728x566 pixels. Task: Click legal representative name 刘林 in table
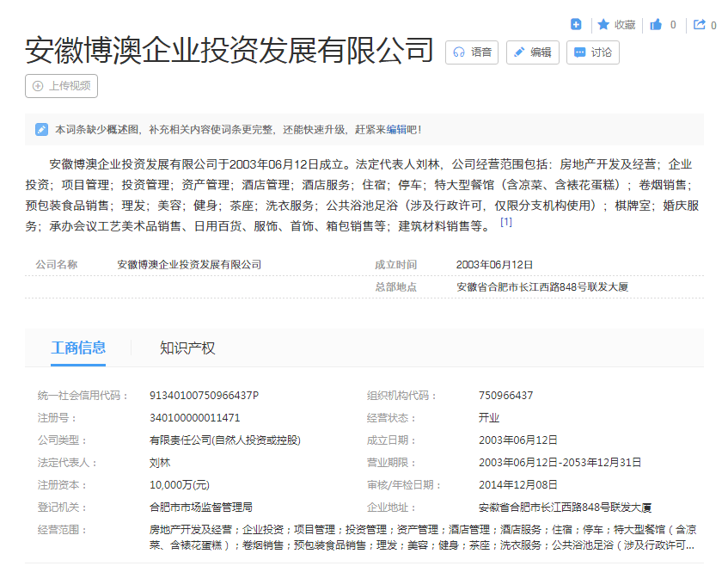[160, 463]
